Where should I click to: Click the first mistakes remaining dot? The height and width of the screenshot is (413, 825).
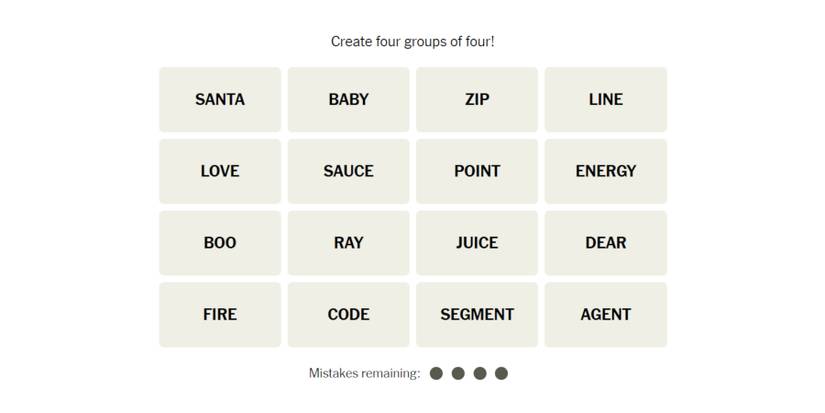pyautogui.click(x=436, y=373)
